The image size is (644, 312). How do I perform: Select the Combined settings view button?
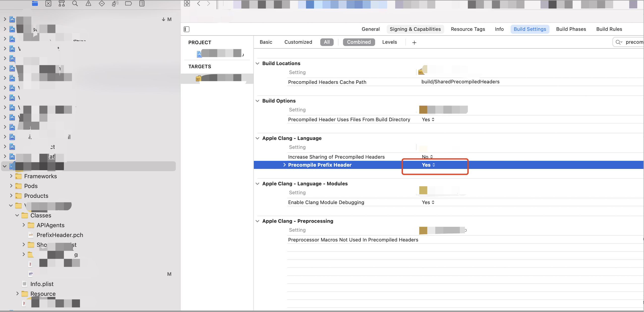tap(359, 42)
